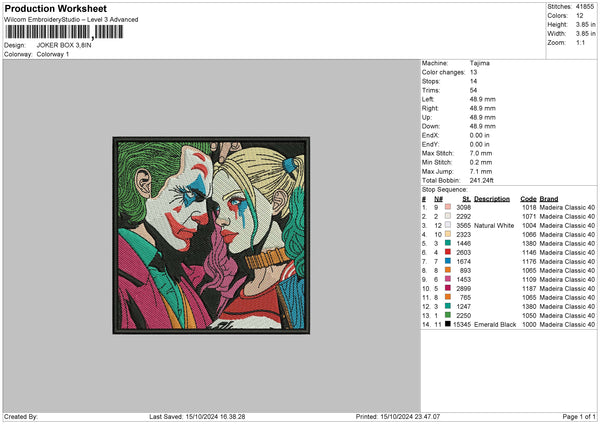This screenshot has width=600, height=424.
Task: Click the Brand column header
Action: point(549,199)
